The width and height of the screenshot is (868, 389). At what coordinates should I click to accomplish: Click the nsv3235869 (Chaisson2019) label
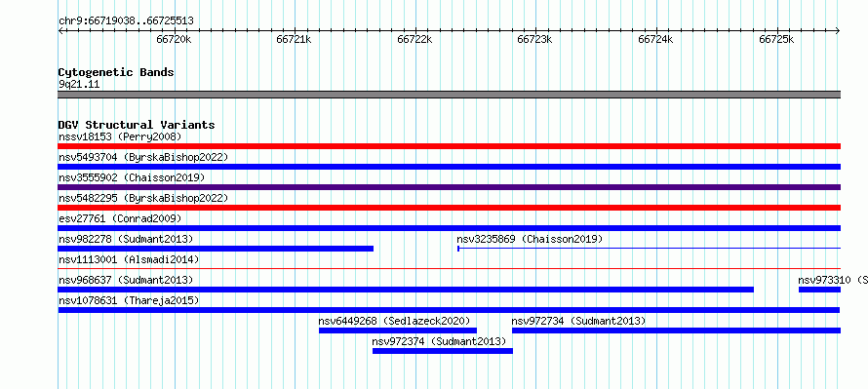pos(530,239)
